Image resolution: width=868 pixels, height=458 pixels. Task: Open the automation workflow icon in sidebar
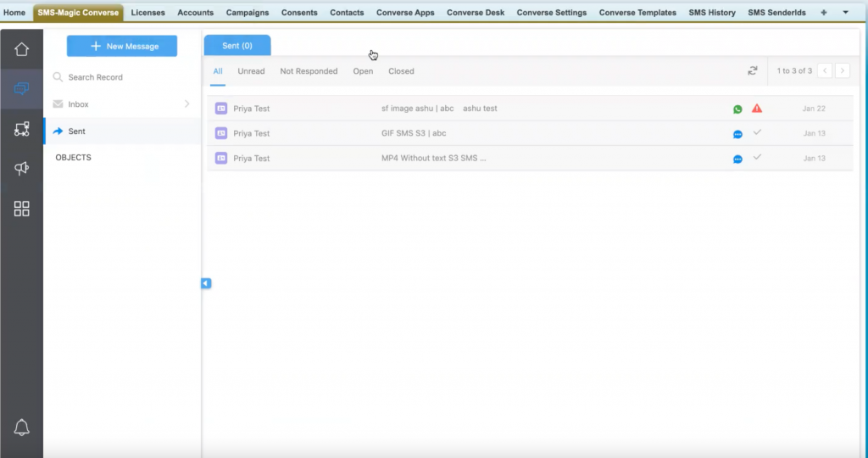click(21, 129)
